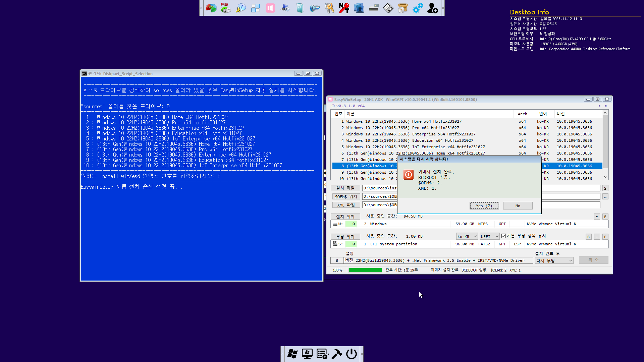This screenshot has width=644, height=362.
Task: Click the description field with 버전 22H2 text
Action: coord(439,260)
